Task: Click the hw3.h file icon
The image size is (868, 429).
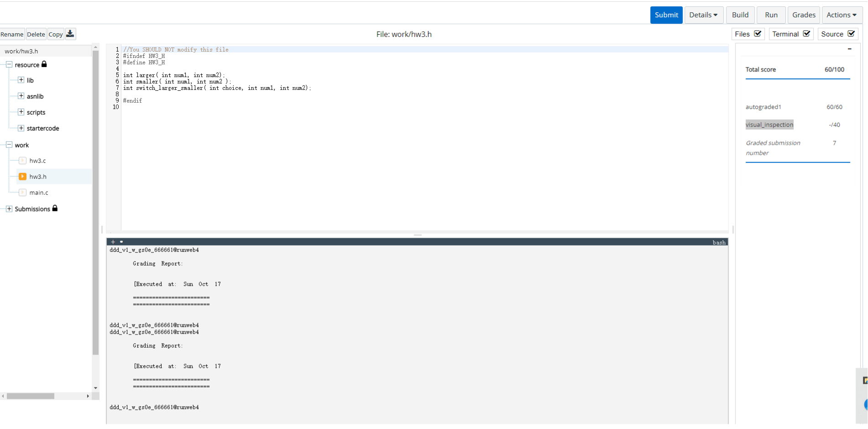Action: pos(22,177)
